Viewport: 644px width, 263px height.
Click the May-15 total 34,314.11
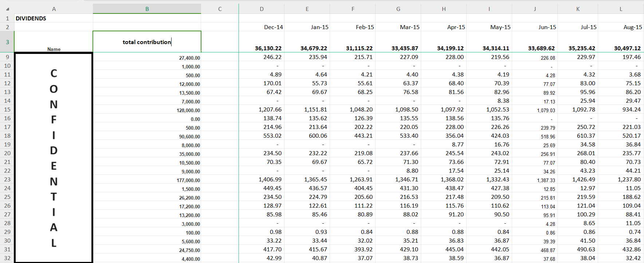(x=489, y=42)
